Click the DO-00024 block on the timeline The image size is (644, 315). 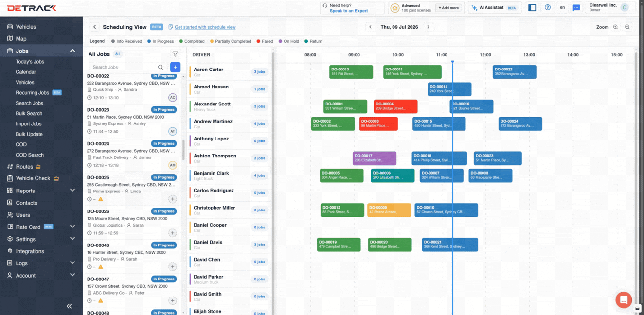pyautogui.click(x=520, y=123)
